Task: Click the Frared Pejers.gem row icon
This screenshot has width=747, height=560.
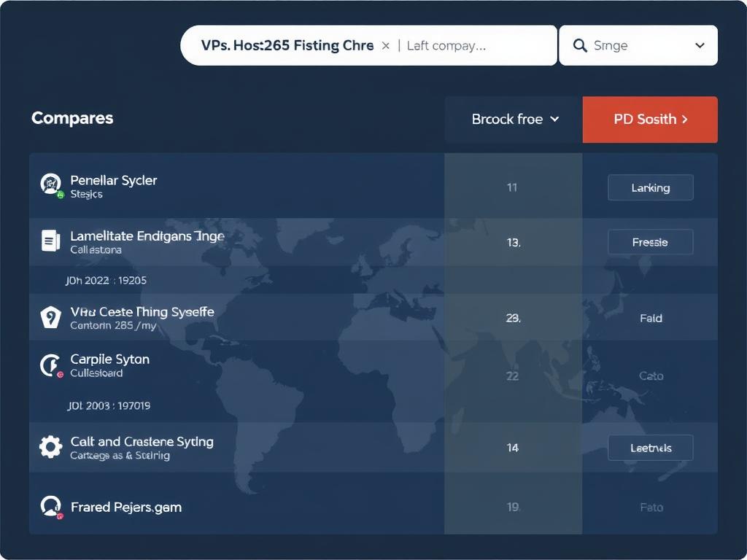Action: (x=50, y=506)
